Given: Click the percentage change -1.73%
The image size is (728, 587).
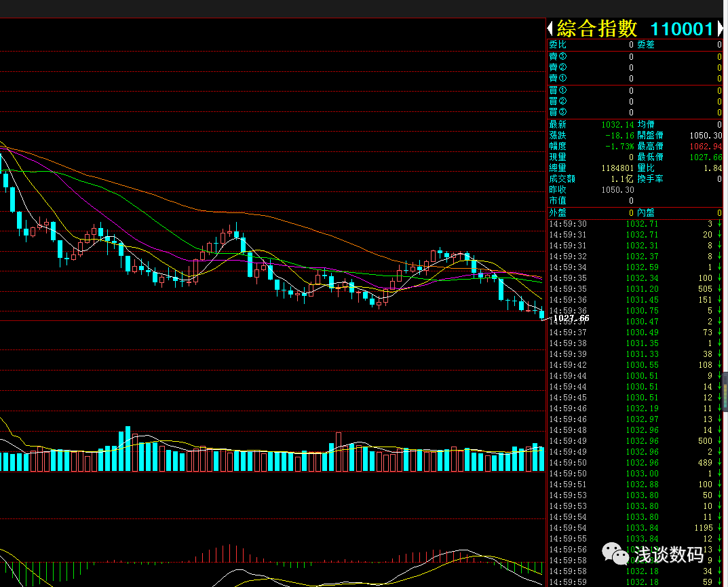Looking at the screenshot, I should pyautogui.click(x=620, y=147).
